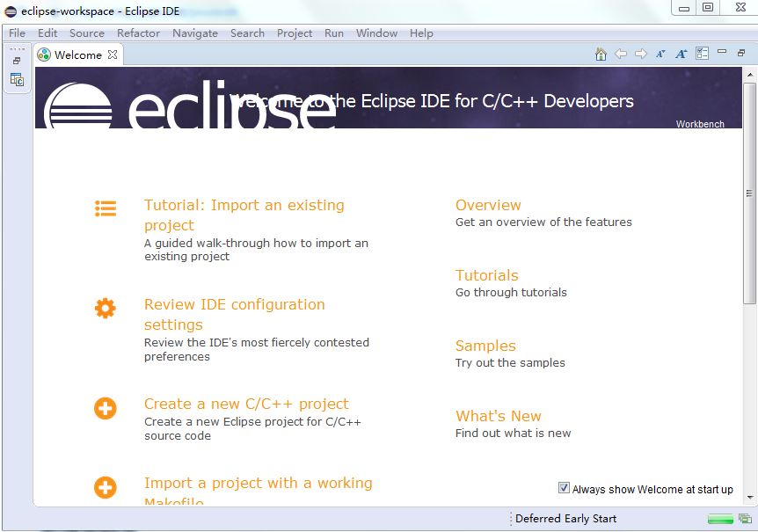Open the What's New link
This screenshot has width=758, height=532.
499,416
